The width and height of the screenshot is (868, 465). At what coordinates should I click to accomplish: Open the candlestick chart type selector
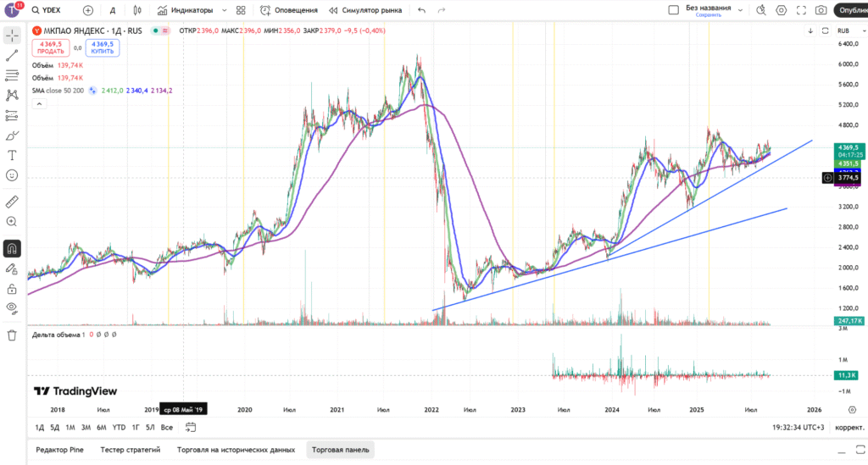coord(137,10)
